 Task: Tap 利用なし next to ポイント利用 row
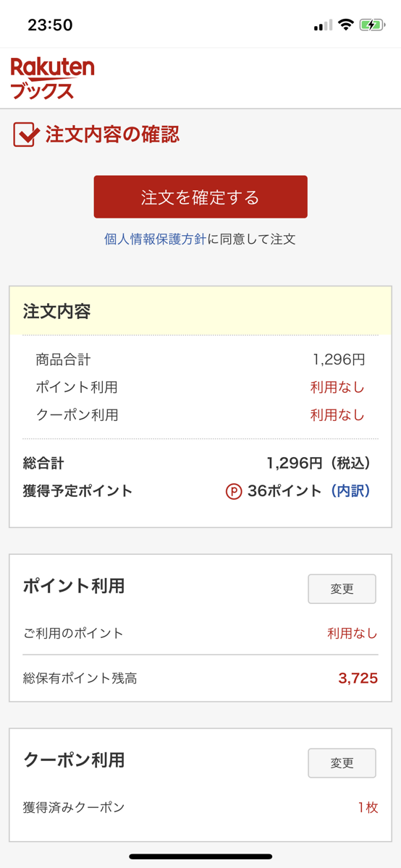[x=337, y=388]
